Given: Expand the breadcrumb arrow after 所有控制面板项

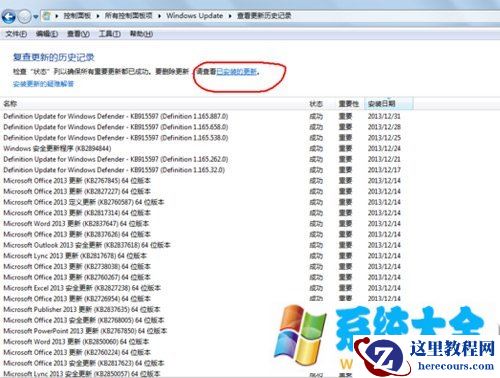Looking at the screenshot, I should click(160, 16).
